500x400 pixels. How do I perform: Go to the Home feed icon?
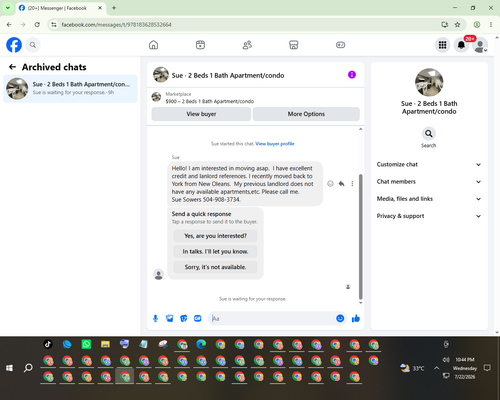(153, 45)
